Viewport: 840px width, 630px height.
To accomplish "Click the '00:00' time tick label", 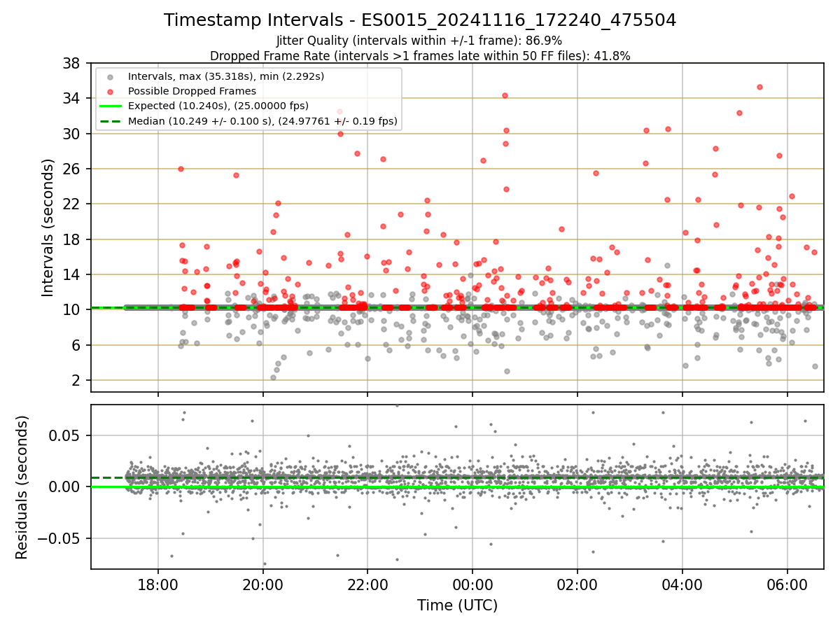I will click(x=472, y=585).
